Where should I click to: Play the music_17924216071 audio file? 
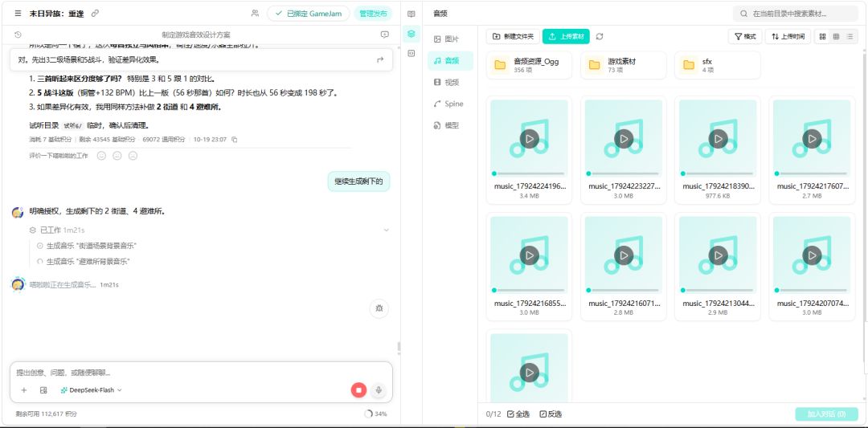[624, 255]
